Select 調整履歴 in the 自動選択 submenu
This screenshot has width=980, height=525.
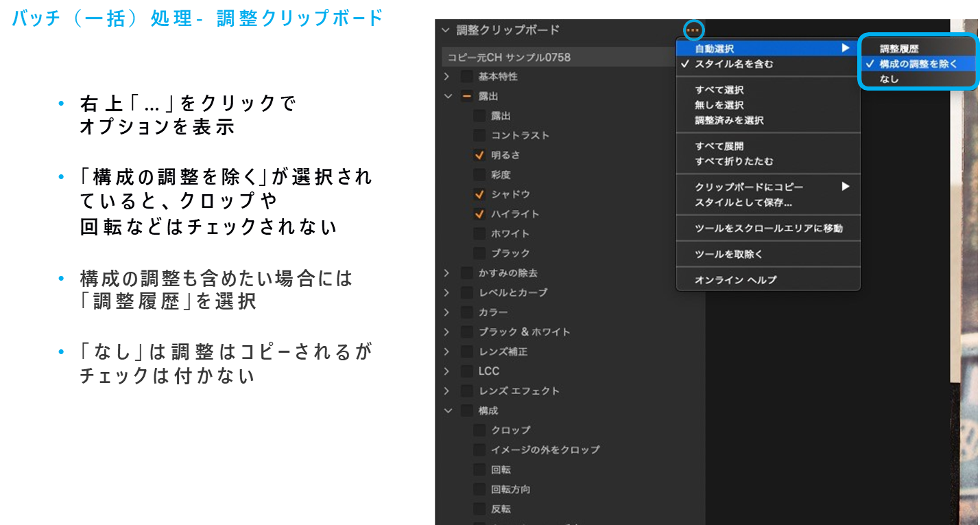coord(918,49)
